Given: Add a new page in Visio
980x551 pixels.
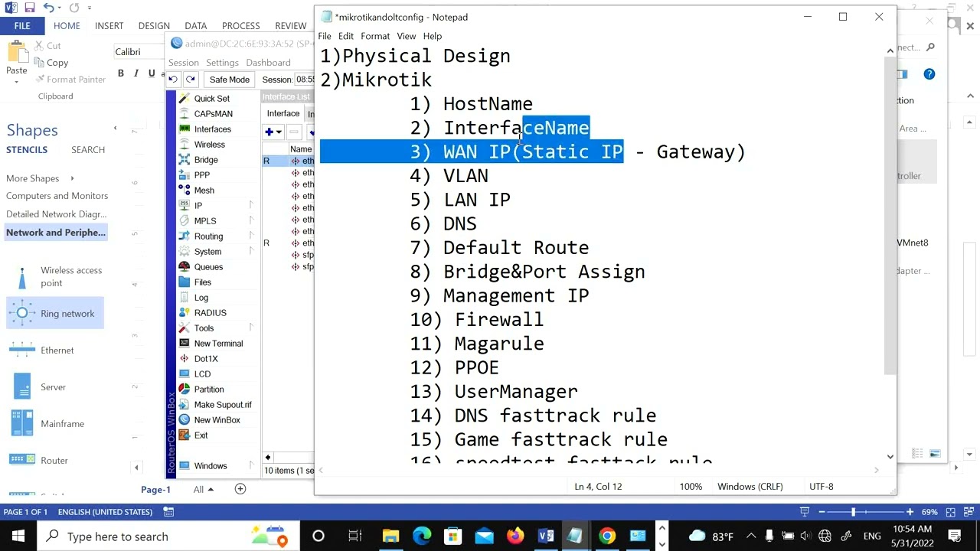Looking at the screenshot, I should [x=240, y=489].
